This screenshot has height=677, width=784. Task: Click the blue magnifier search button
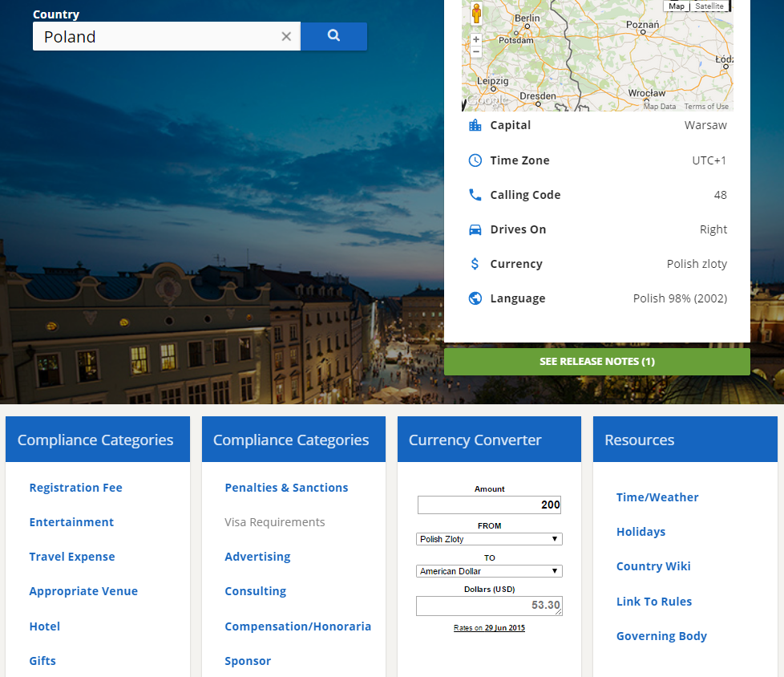333,36
